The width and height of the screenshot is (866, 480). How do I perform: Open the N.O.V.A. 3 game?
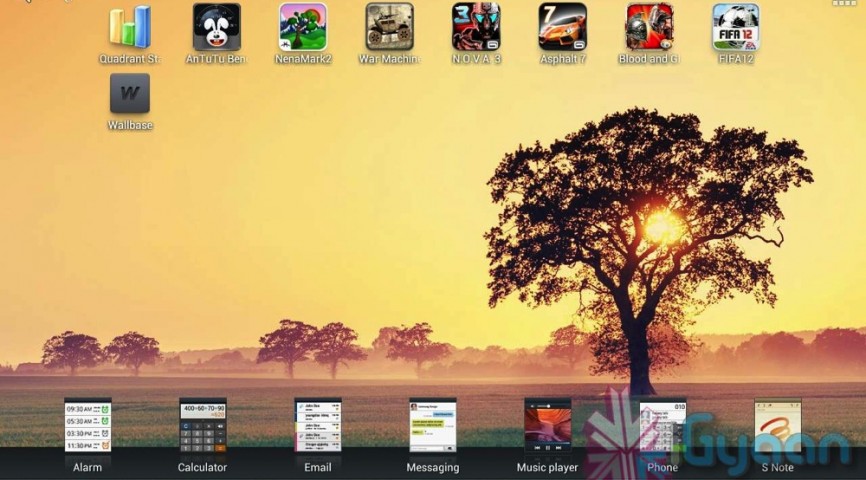pyautogui.click(x=476, y=28)
